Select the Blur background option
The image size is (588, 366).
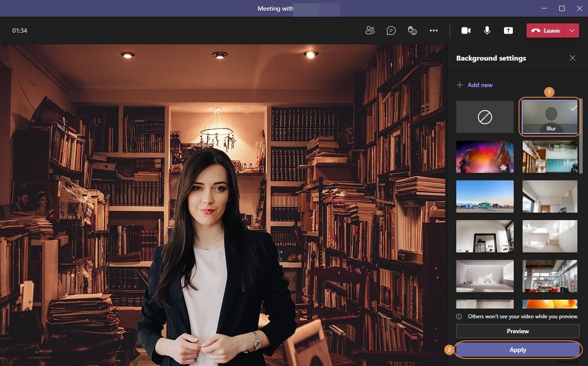tap(550, 117)
